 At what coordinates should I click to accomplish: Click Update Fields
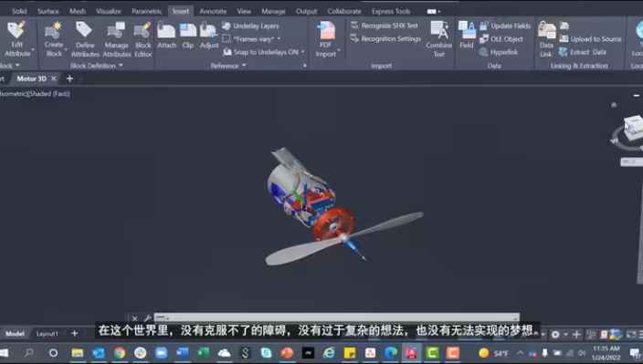[505, 26]
